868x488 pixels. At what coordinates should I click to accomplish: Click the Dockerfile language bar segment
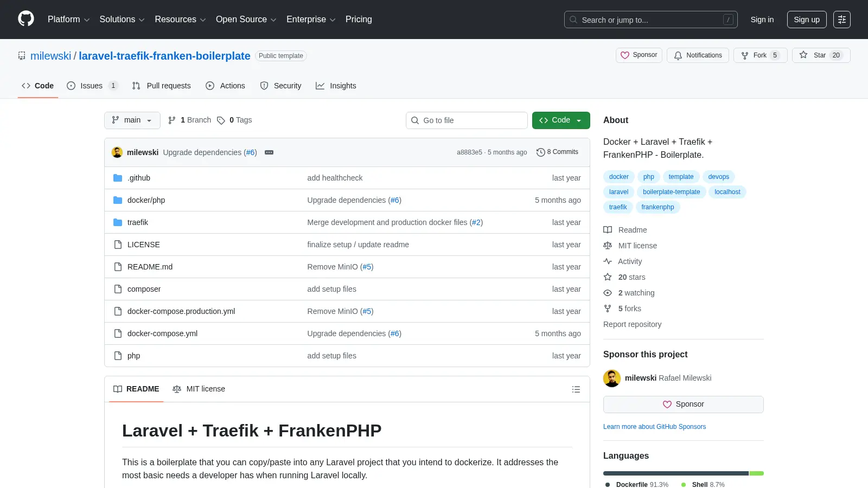[676, 473]
